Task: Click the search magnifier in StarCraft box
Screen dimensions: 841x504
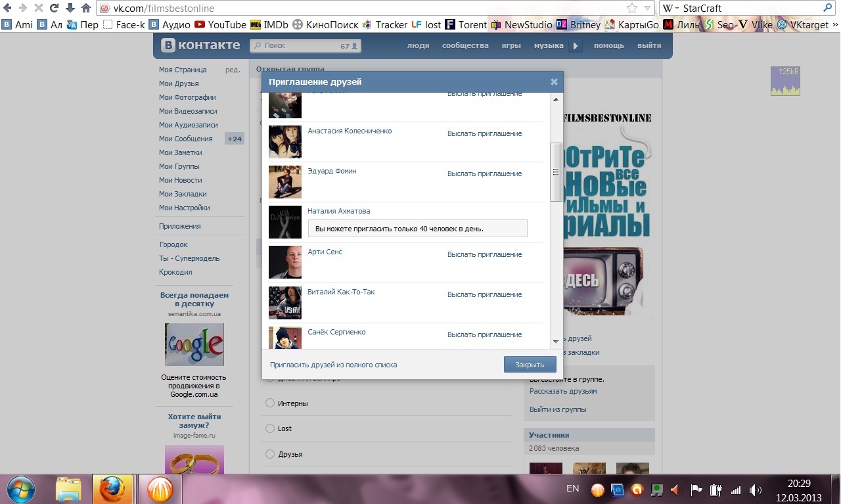Action: coord(828,8)
